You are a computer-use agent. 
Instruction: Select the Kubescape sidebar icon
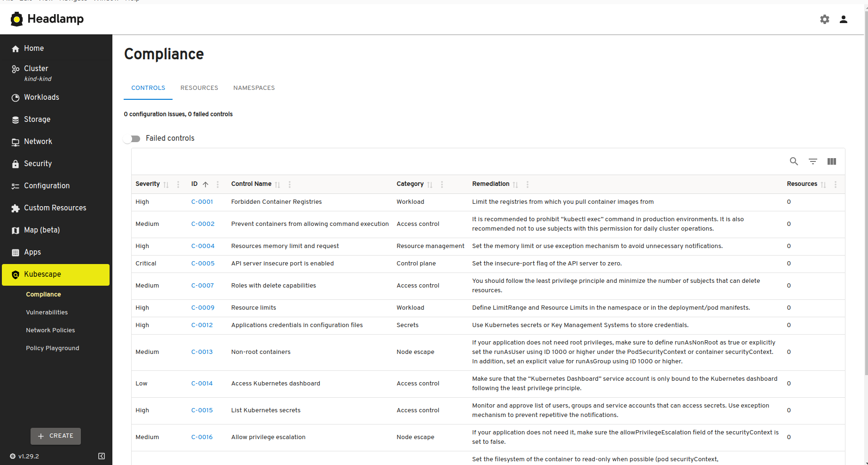click(16, 274)
